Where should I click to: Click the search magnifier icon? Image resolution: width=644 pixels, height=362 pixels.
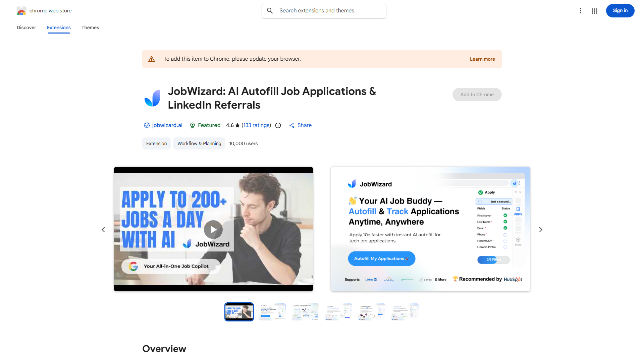click(270, 11)
